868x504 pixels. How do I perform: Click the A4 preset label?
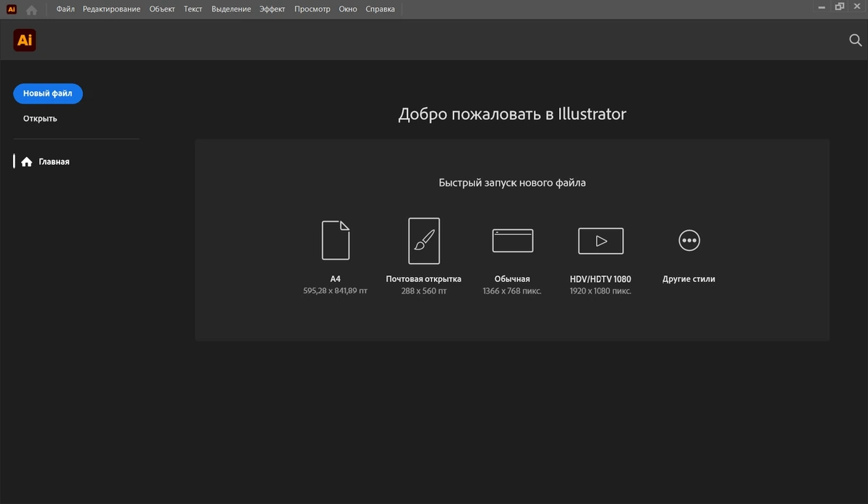[x=336, y=279]
